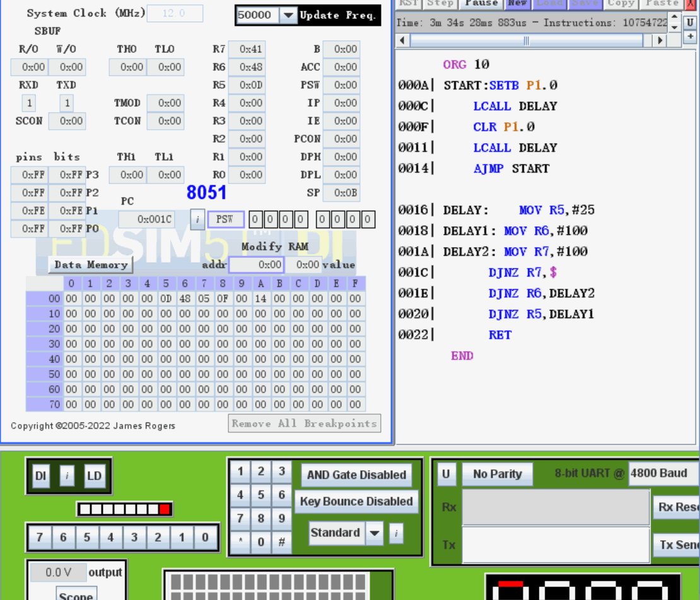Click the UART Rx display box
Screen dimensions: 700x600
click(x=556, y=507)
